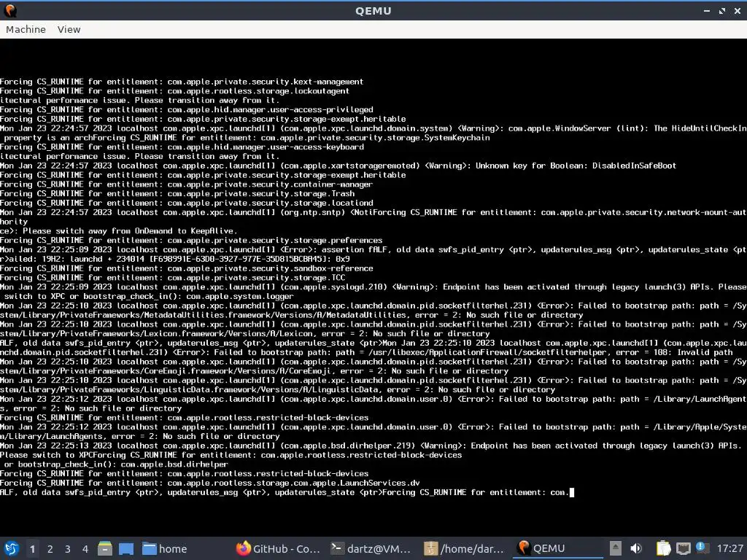Open the clipboard manager tray icon
This screenshot has height=560, width=747.
[663, 548]
